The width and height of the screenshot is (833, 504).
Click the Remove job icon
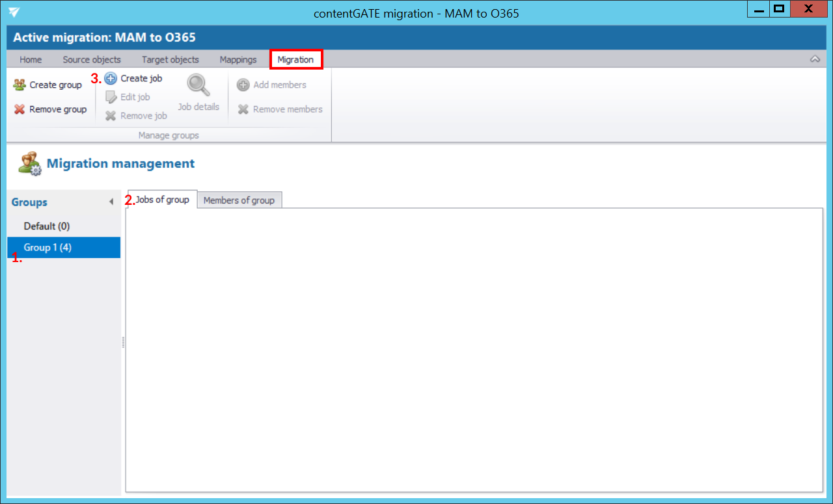(111, 116)
